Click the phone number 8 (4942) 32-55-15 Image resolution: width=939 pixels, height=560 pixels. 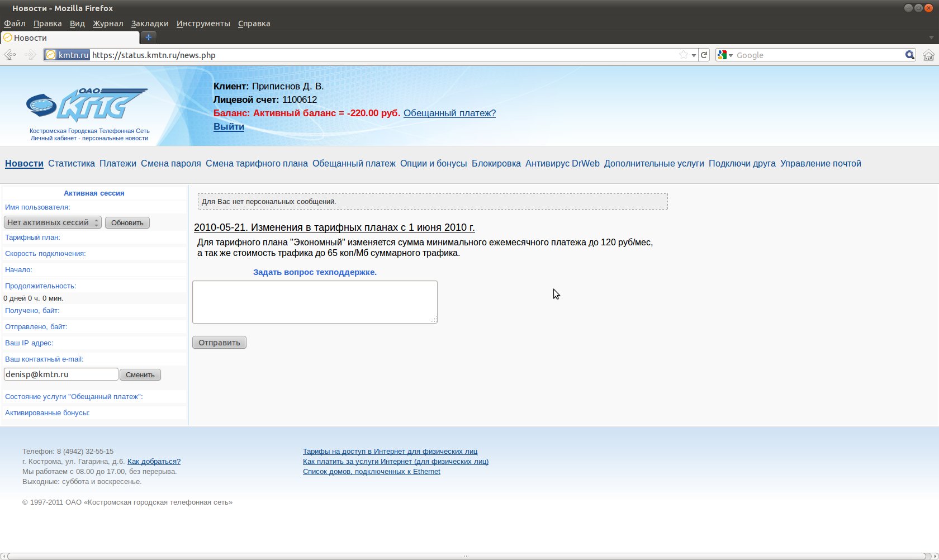tap(85, 452)
